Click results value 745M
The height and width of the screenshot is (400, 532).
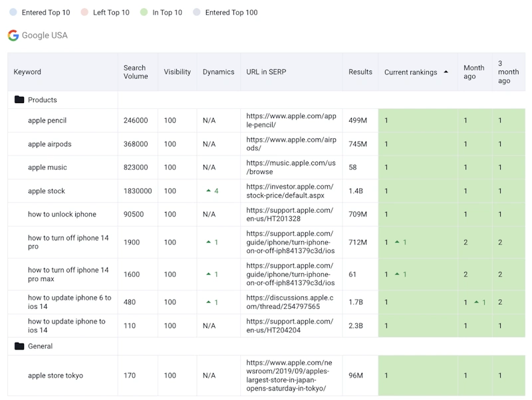[x=358, y=144]
